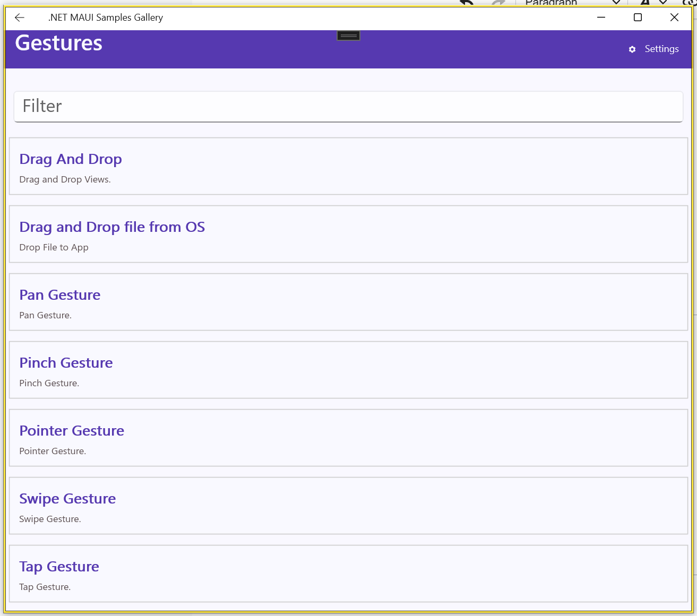Open the Pan Gesture sample

[60, 295]
